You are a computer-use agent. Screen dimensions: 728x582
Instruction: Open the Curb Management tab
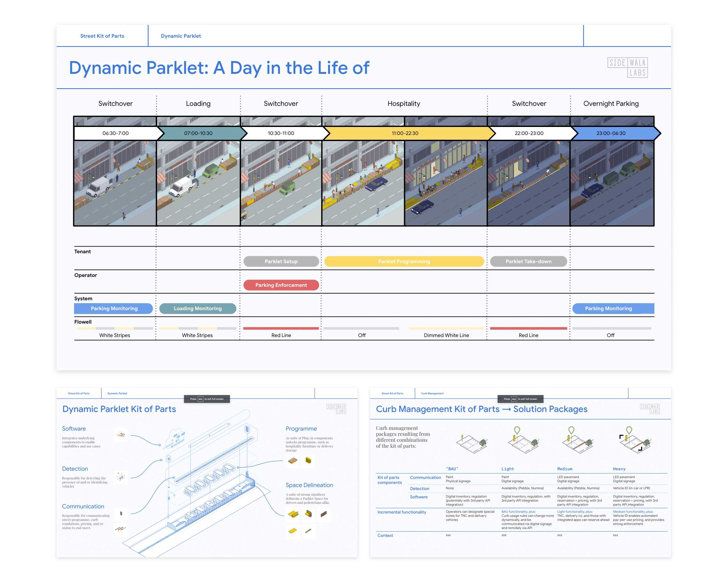tap(432, 393)
